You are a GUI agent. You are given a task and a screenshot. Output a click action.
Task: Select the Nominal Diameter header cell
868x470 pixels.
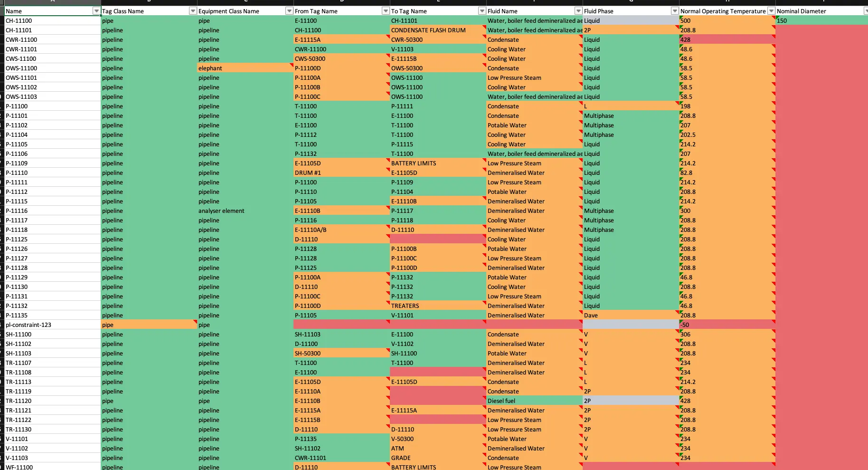coord(817,11)
